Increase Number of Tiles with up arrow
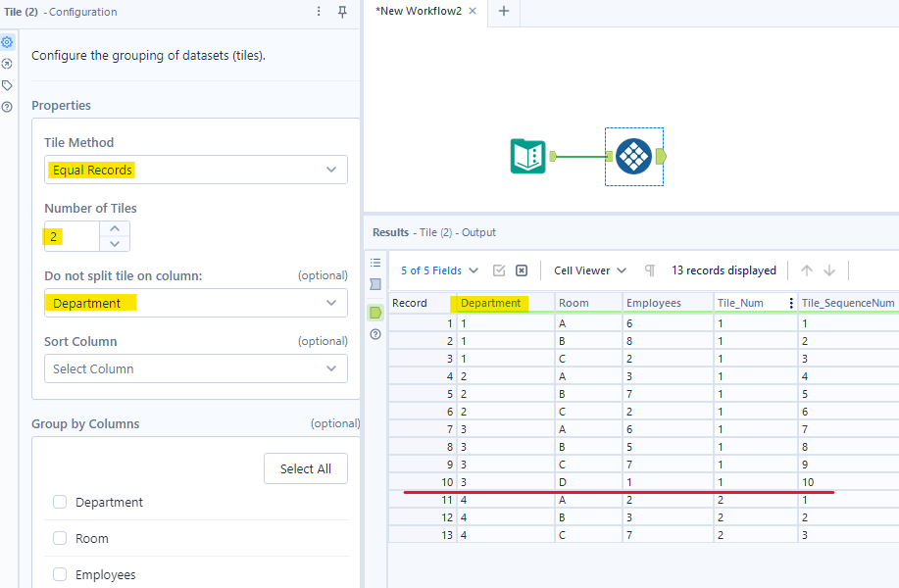This screenshot has width=899, height=588. [x=115, y=228]
